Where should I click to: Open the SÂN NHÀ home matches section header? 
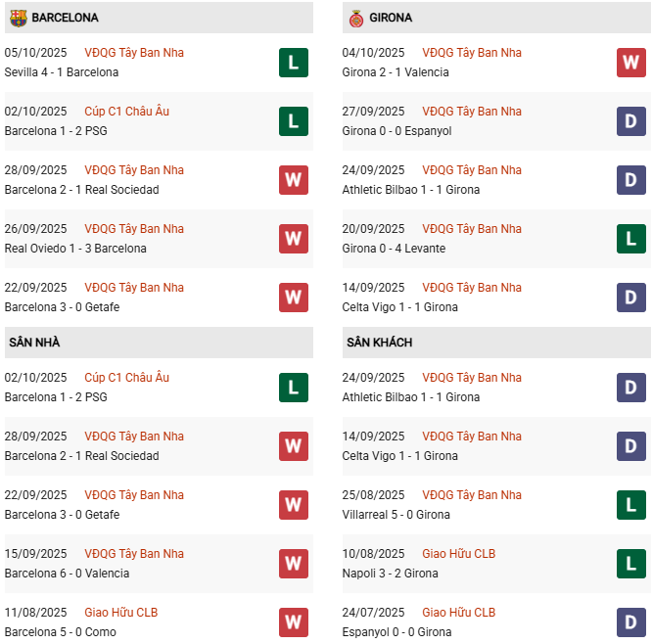pos(34,343)
